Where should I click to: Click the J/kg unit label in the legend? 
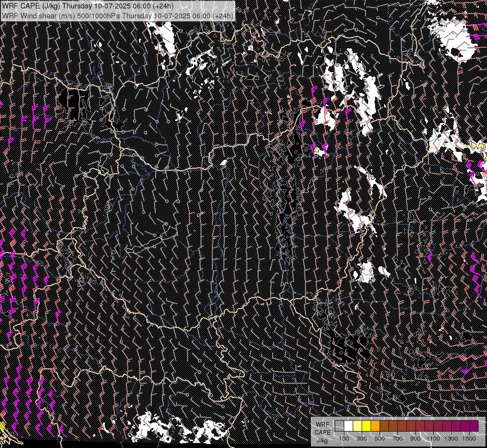click(x=322, y=441)
